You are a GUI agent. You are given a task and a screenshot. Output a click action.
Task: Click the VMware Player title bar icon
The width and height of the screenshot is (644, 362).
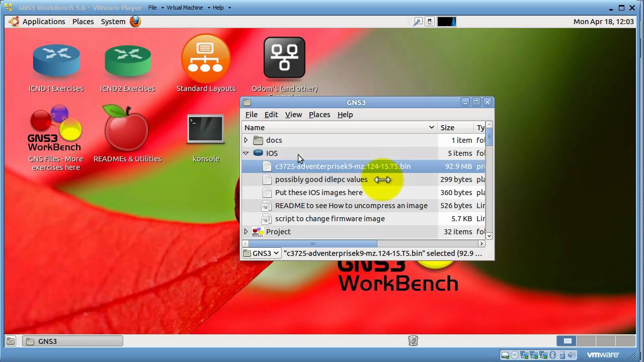coord(8,8)
